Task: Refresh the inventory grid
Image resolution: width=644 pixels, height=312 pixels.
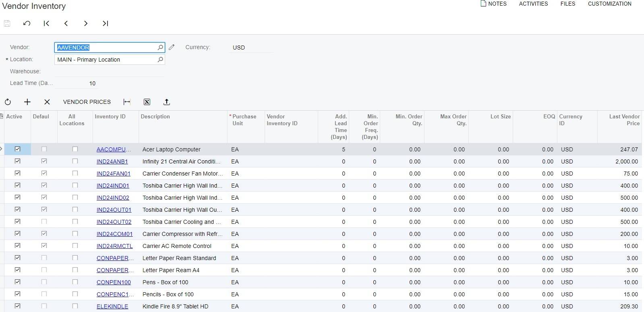Action: (8, 102)
